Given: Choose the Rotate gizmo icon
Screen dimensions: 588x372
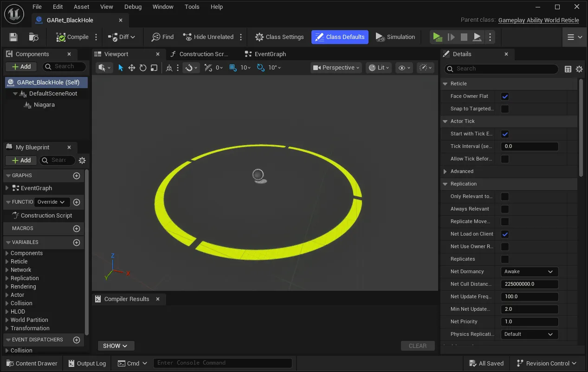Looking at the screenshot, I should pos(143,68).
